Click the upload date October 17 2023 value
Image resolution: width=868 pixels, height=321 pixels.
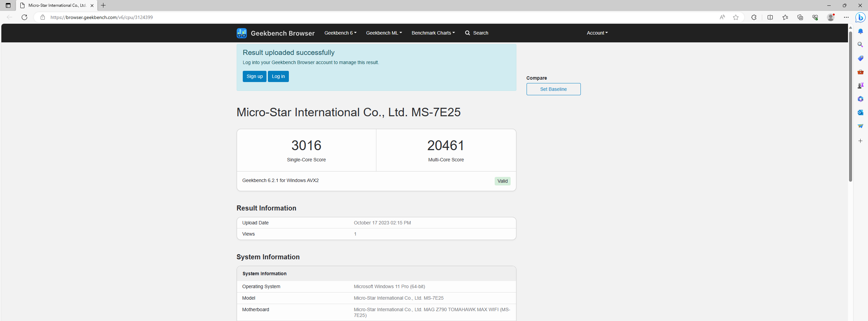382,223
